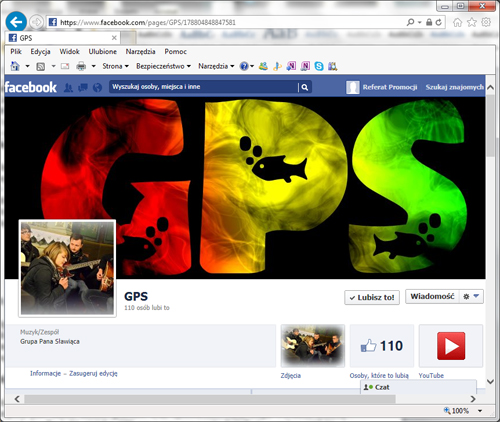Screen dimensions: 500x422
Task: Open the zoom level dropdown arrow
Action: (480, 411)
